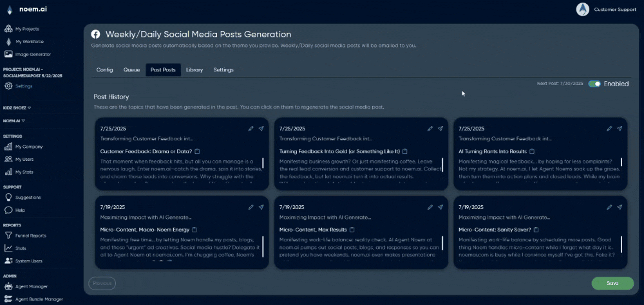This screenshot has height=305, width=644.
Task: Copy the Micro-Content, Macro-Noem Energy title
Action: pos(194,230)
